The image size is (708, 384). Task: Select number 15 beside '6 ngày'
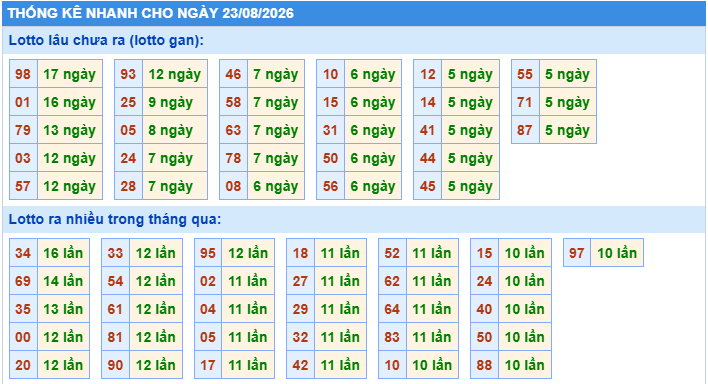331,102
